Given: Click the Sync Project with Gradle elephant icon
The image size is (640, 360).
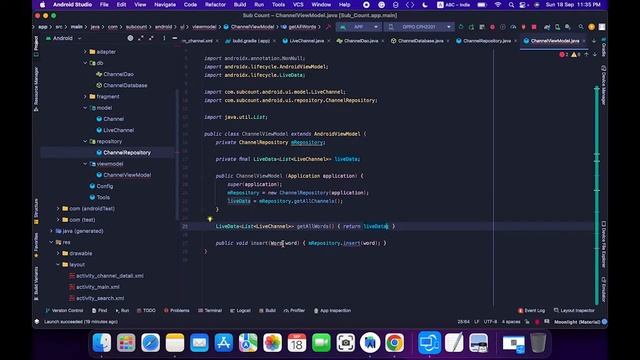Looking at the screenshot, I should click(547, 27).
